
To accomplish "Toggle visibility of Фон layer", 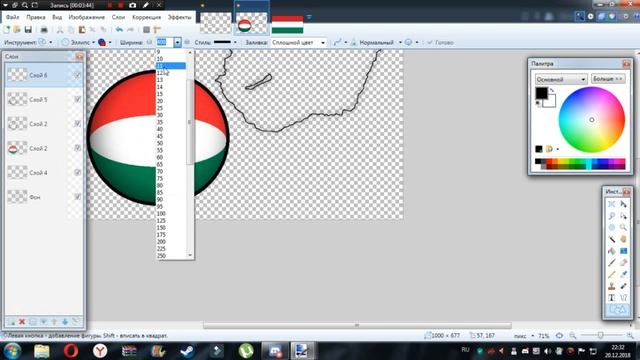I will coord(78,197).
